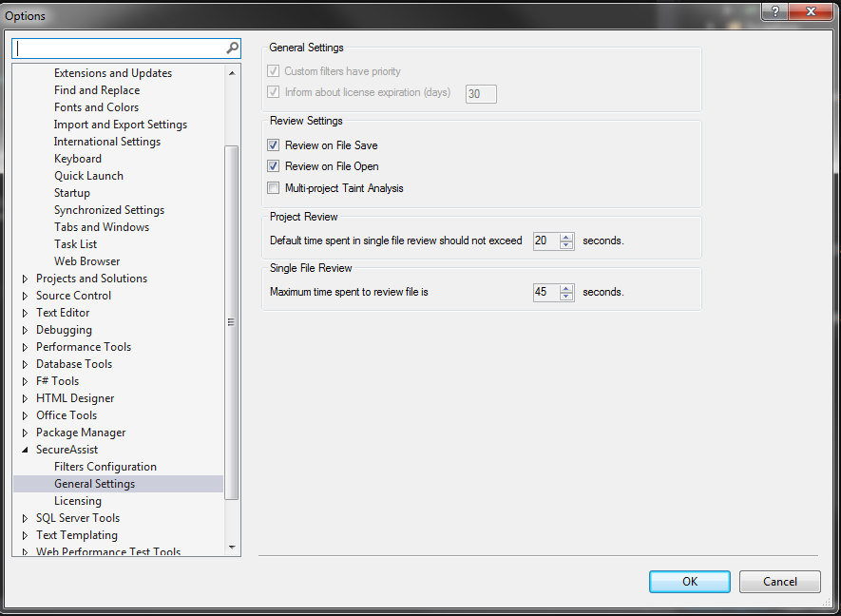Click Single File Review seconds value field

pos(546,293)
